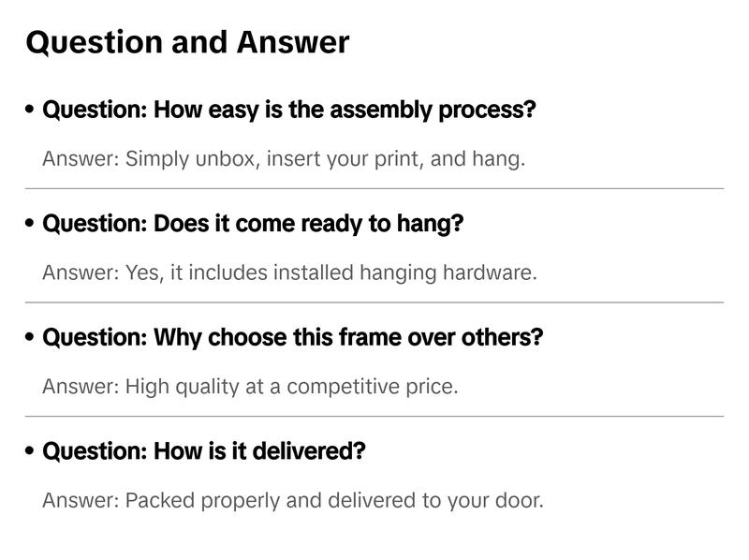The image size is (749, 560).
Task: Click the Question and Answer heading
Action: tap(187, 42)
